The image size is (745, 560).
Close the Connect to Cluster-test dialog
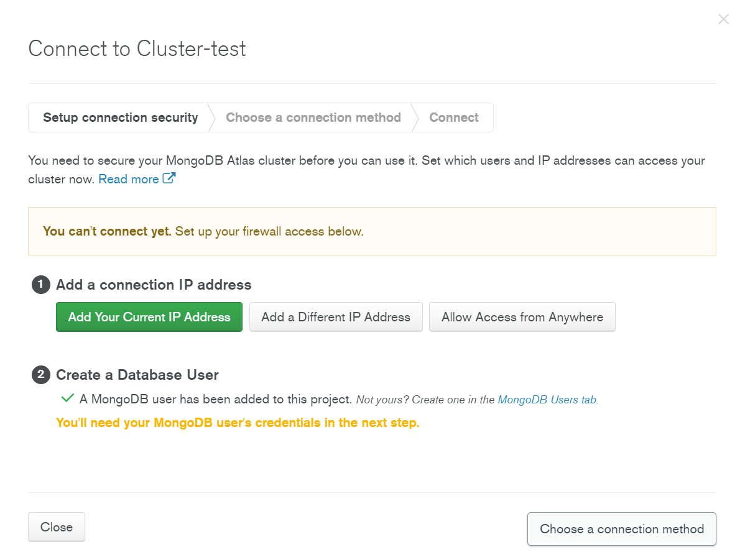[56, 526]
